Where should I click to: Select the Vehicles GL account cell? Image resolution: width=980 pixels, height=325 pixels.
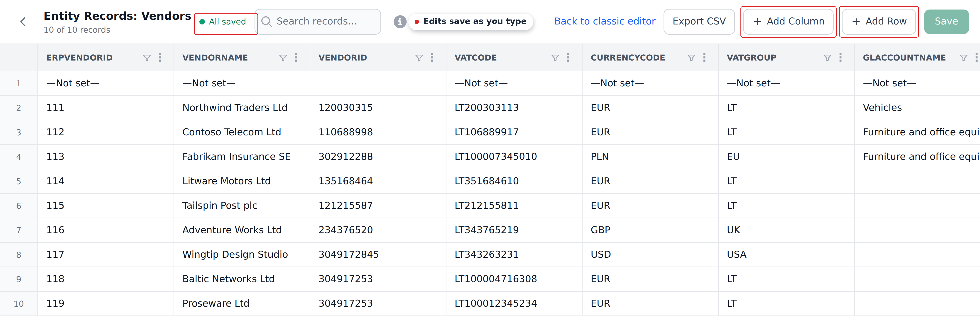917,108
